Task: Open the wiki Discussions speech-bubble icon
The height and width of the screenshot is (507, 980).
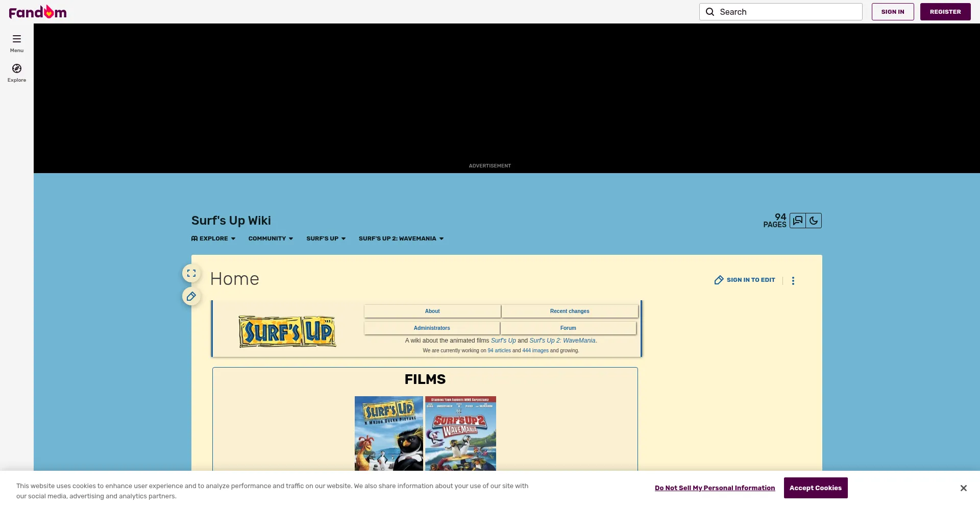Action: click(797, 221)
